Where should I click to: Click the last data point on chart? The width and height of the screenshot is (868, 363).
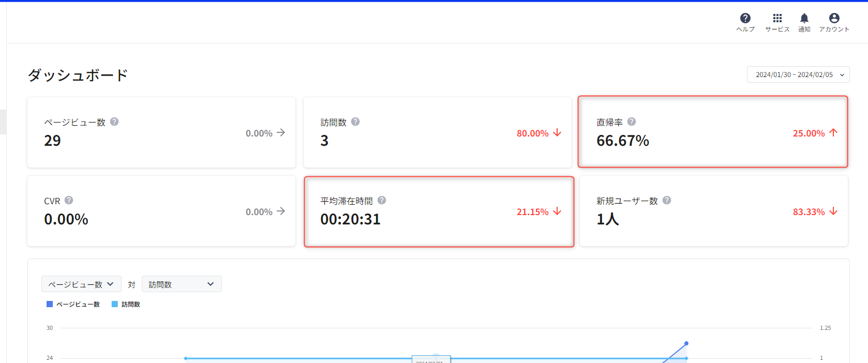point(686,343)
